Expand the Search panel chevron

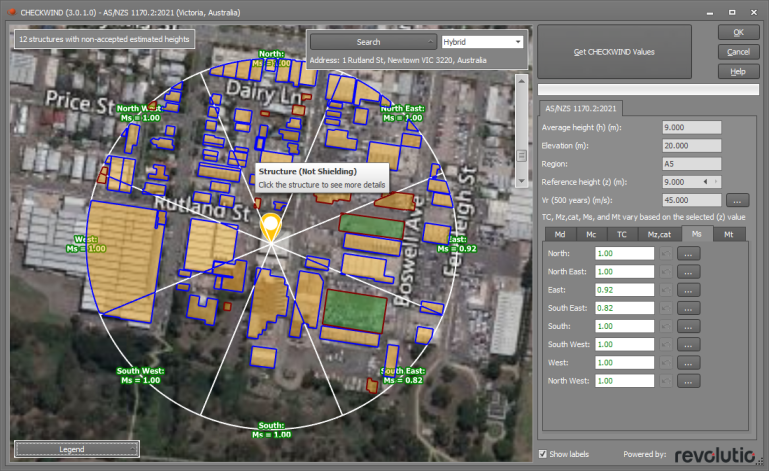pos(430,42)
